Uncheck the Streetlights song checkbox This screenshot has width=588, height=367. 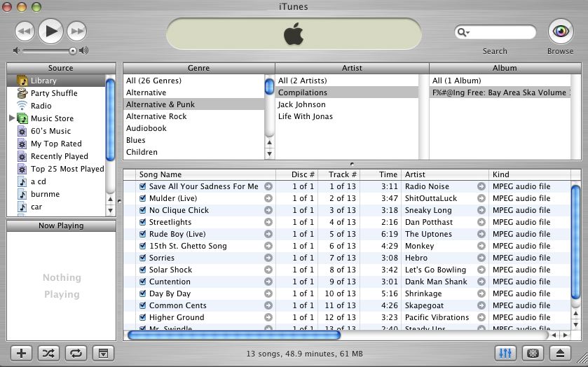point(142,222)
